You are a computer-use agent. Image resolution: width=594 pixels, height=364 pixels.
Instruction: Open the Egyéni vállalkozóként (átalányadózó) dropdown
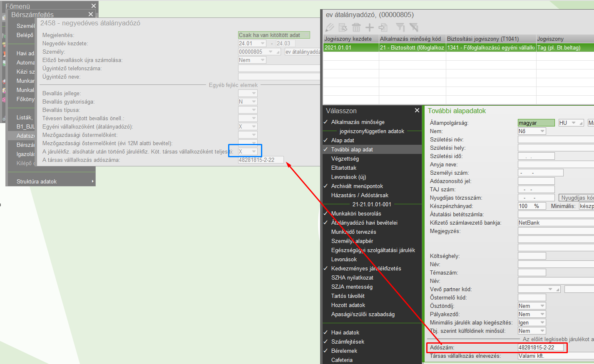pos(254,126)
